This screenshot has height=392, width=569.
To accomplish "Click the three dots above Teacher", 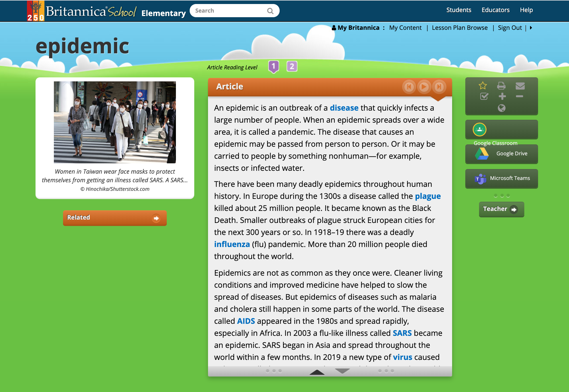I will point(502,196).
